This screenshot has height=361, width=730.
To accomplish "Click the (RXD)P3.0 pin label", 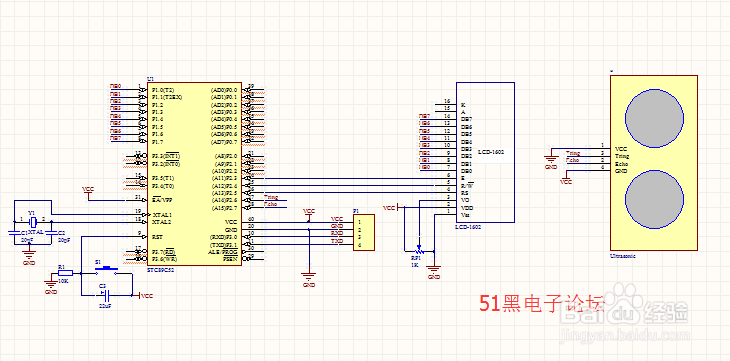I will coord(223,237).
